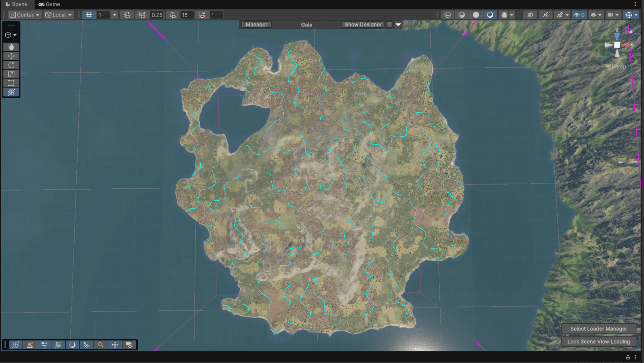Open debug draw mode dropdown arrow
This screenshot has width=644, height=363.
(x=512, y=15)
